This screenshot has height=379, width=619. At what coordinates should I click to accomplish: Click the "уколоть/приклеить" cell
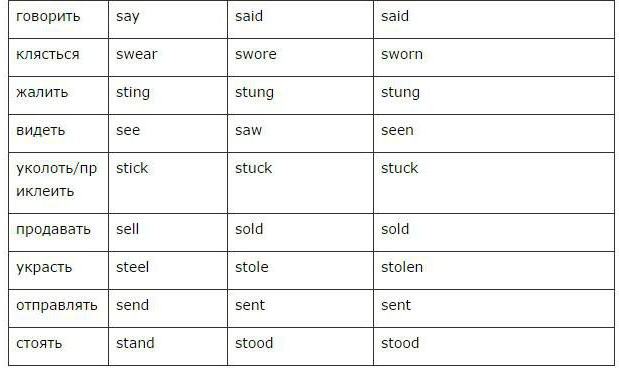pos(58,183)
